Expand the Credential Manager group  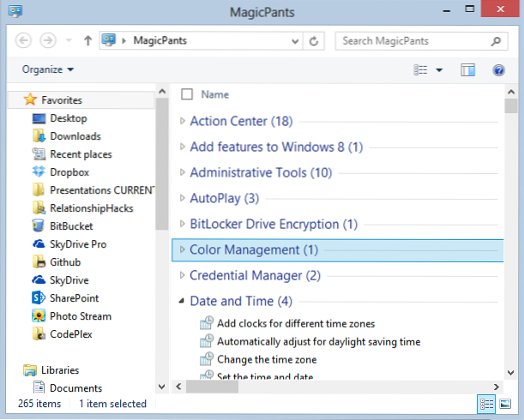pyautogui.click(x=182, y=275)
